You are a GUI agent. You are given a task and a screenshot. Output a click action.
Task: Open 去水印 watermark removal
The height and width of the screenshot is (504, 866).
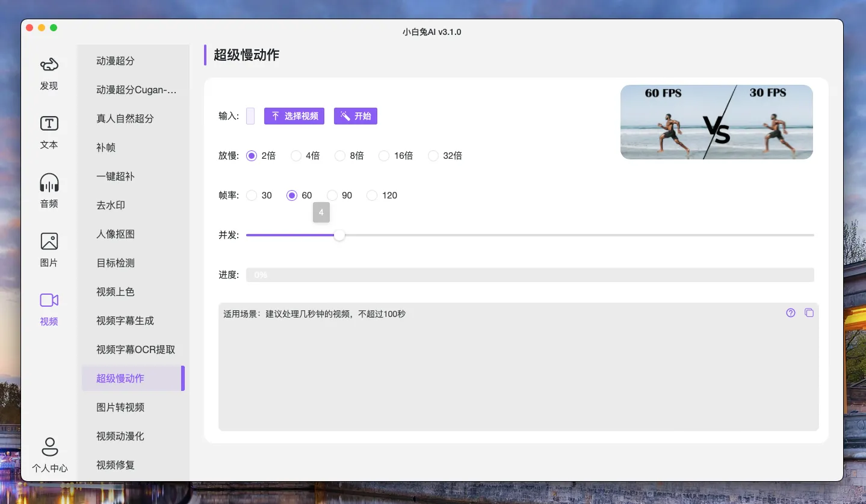pos(133,205)
